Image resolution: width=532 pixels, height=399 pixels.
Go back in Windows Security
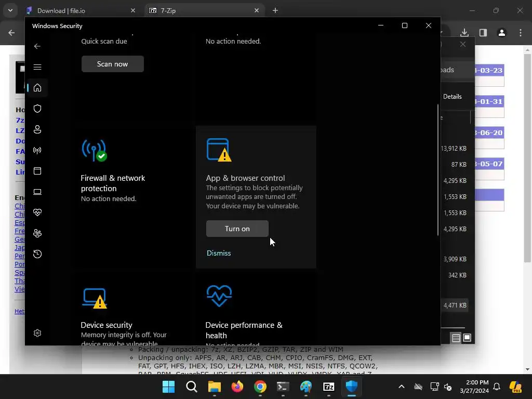click(x=37, y=46)
